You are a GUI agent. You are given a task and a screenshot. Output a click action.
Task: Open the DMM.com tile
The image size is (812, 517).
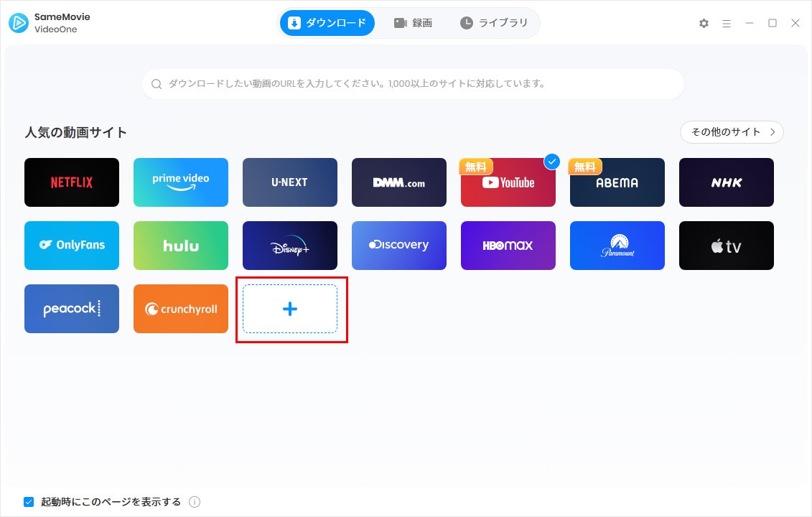pos(398,182)
